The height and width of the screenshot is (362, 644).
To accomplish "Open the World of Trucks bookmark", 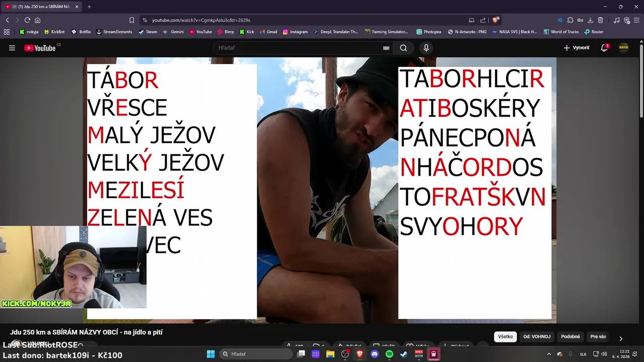I will (x=561, y=32).
